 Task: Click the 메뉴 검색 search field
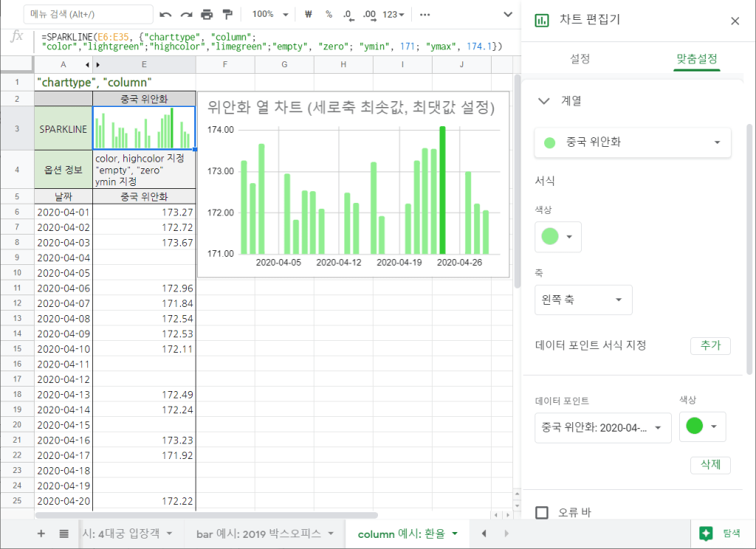click(x=89, y=15)
